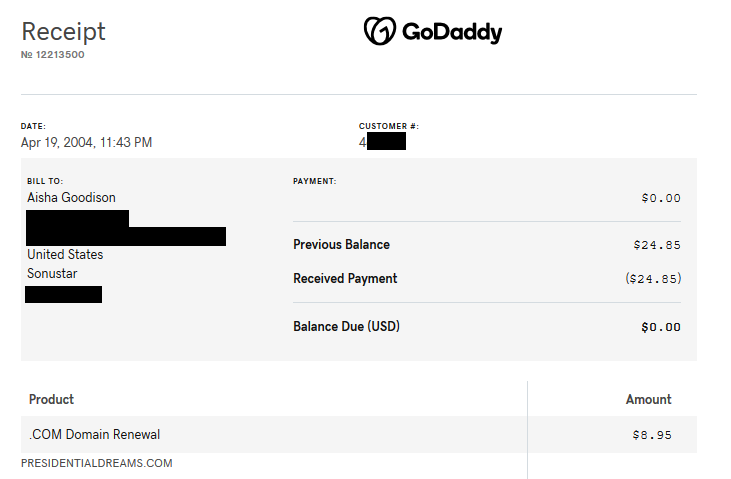Screen dimensions: 731x479
Task: Click the Previous Balance row label
Action: [x=341, y=244]
